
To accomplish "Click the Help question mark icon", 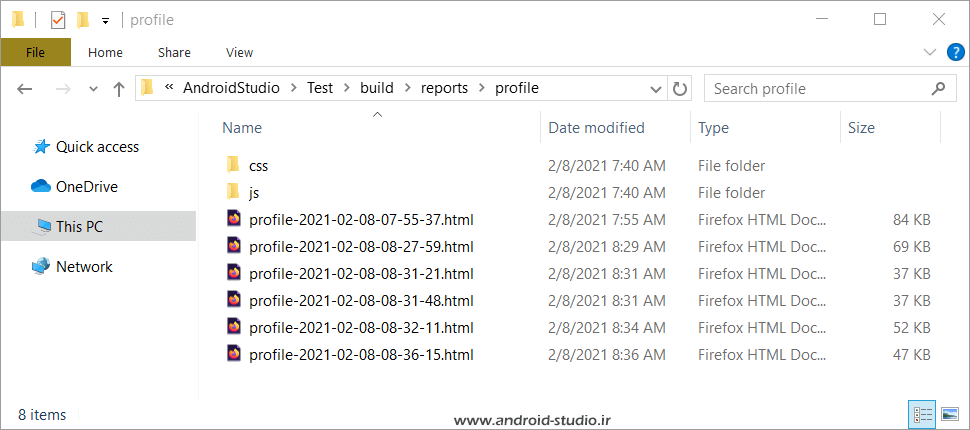I will [955, 53].
